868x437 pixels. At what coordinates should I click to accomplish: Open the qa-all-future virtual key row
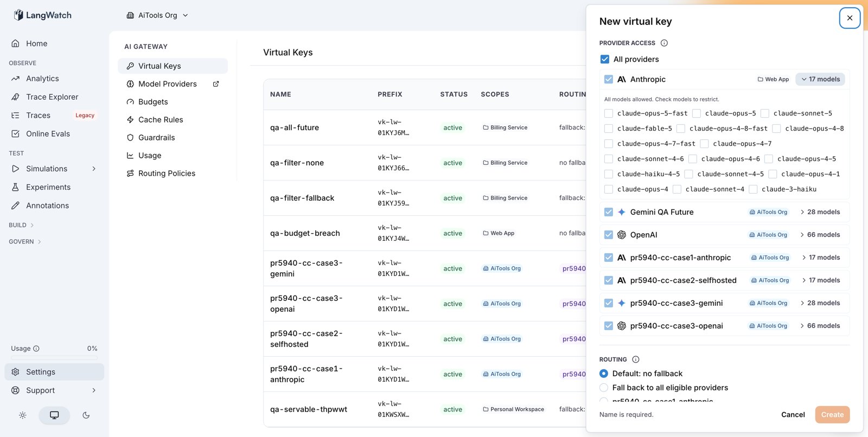click(x=425, y=127)
